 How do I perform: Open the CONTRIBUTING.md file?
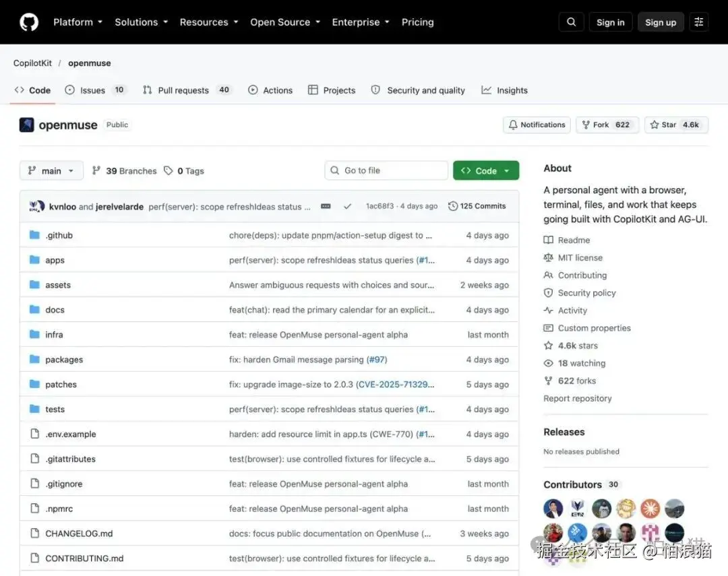[x=84, y=558]
